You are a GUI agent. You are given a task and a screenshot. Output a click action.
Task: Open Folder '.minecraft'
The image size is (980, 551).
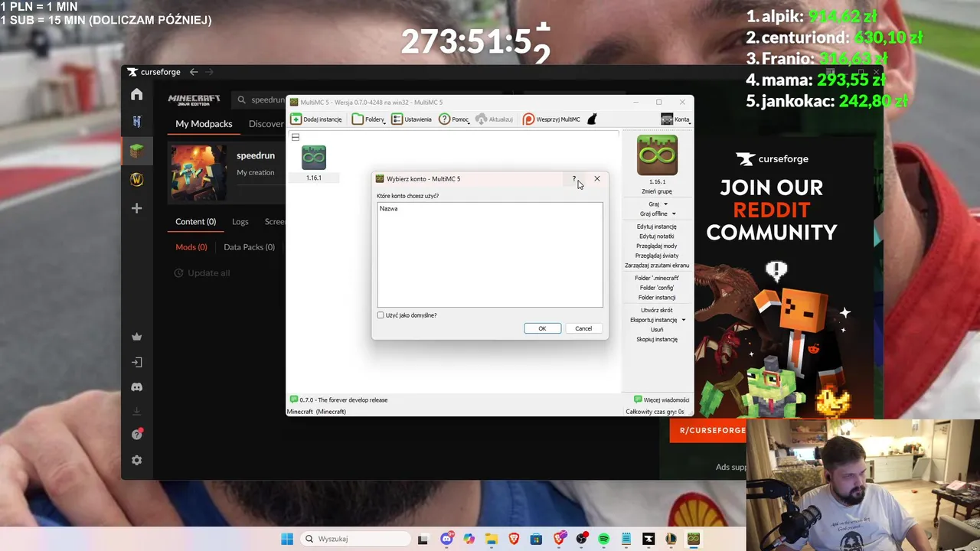(657, 278)
